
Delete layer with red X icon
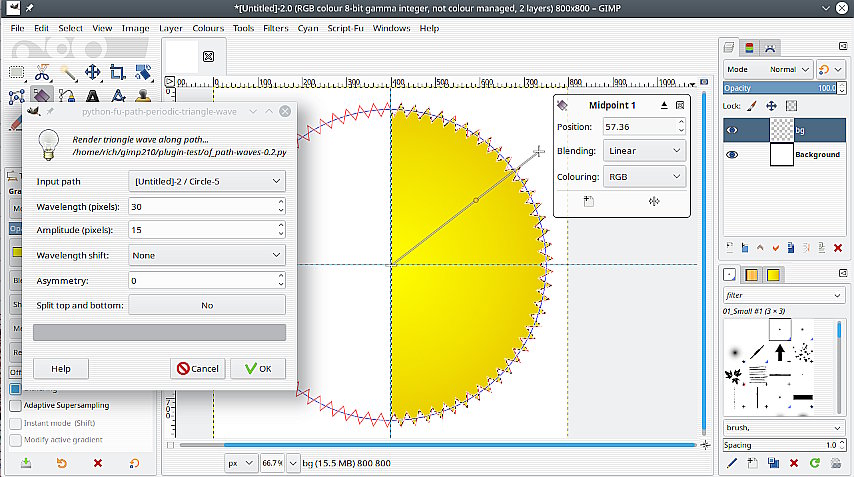(836, 247)
